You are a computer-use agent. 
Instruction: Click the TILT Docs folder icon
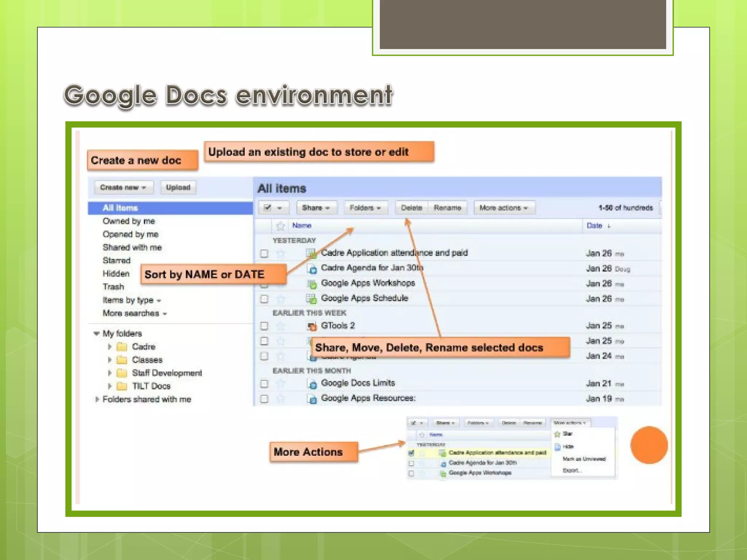click(x=121, y=386)
